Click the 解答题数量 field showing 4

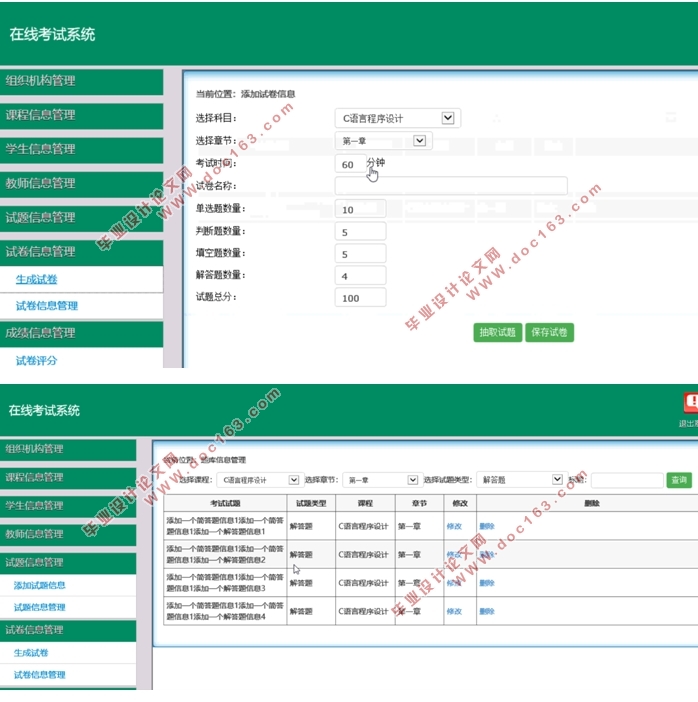click(361, 275)
